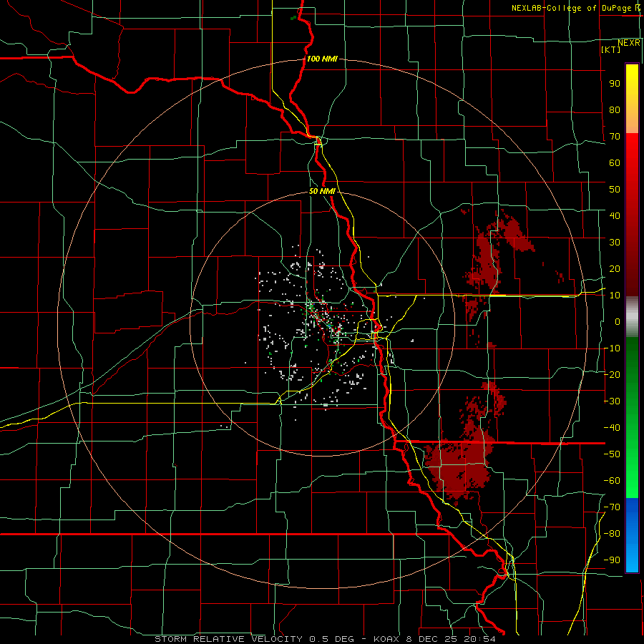Click the "KOAX" radar site identifier
This screenshot has width=644, height=644.
point(387,639)
